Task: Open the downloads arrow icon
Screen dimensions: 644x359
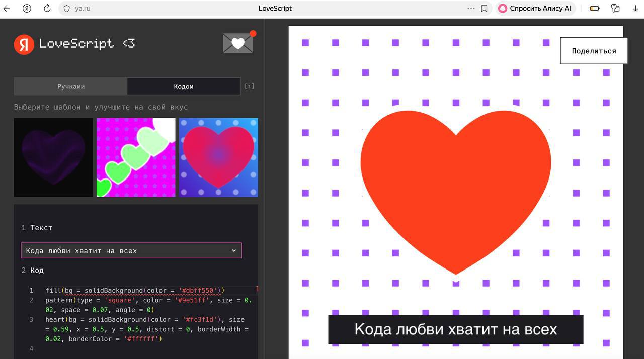Action: [x=635, y=9]
